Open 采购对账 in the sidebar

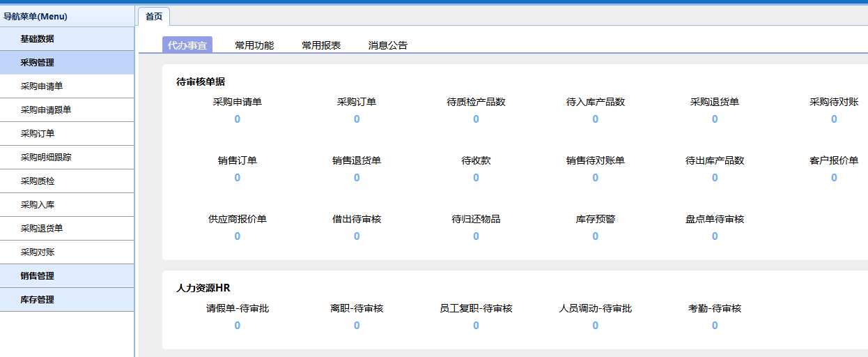(x=38, y=252)
